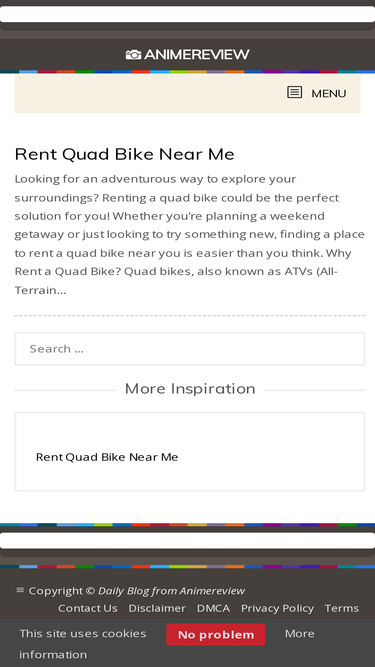Image resolution: width=375 pixels, height=667 pixels.
Task: Open the Terms footer link
Action: pyautogui.click(x=342, y=608)
